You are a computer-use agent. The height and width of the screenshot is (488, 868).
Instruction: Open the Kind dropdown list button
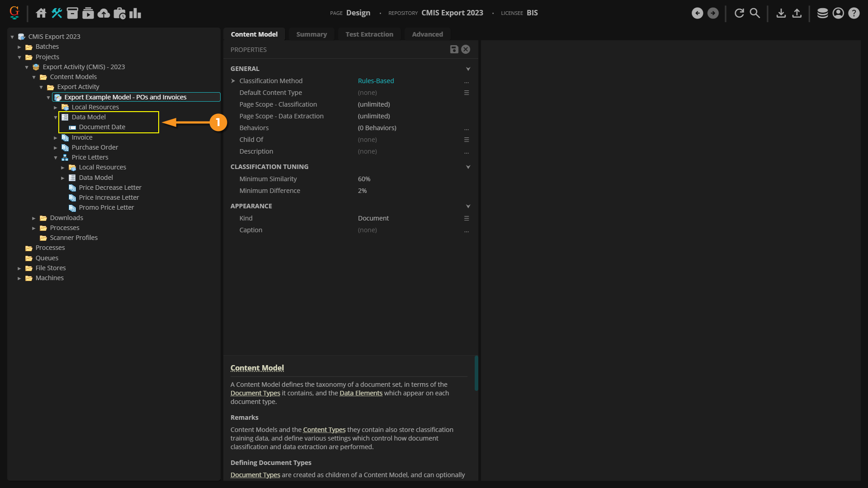[466, 218]
